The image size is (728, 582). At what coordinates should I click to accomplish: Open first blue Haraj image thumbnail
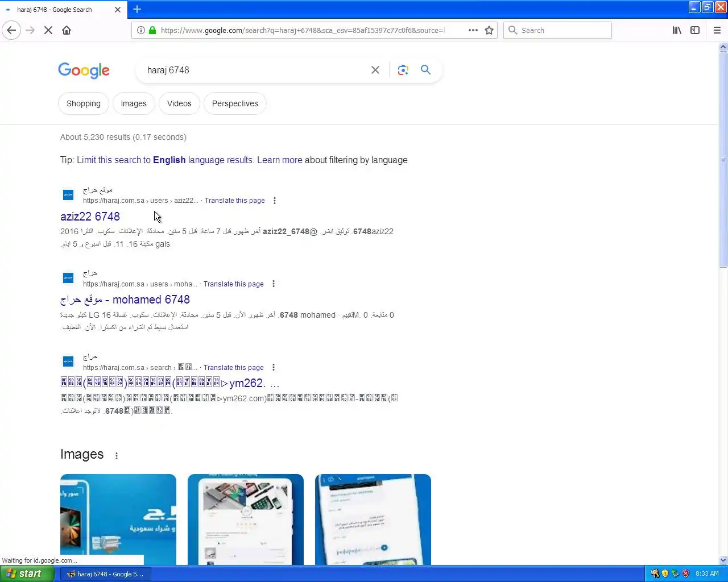point(118,519)
